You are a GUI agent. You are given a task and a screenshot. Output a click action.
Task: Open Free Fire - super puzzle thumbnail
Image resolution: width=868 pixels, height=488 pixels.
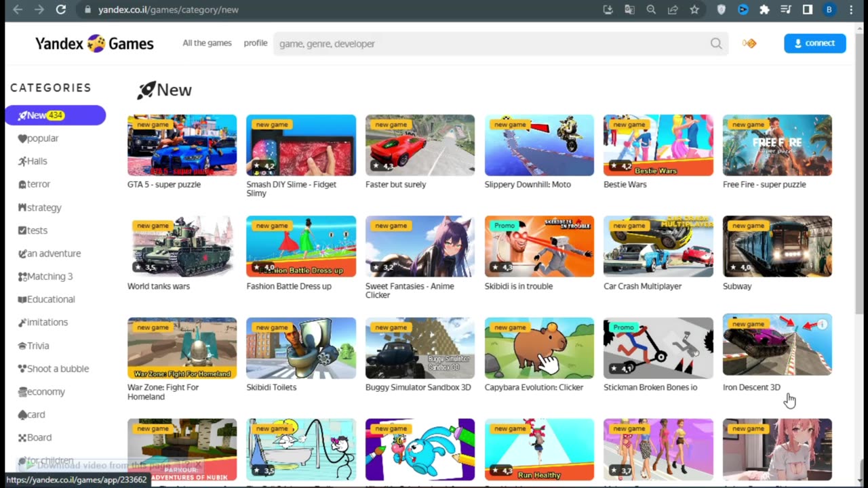pos(777,145)
